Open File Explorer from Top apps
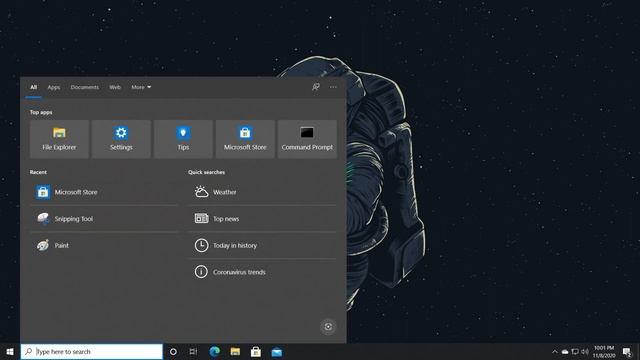 pos(59,139)
